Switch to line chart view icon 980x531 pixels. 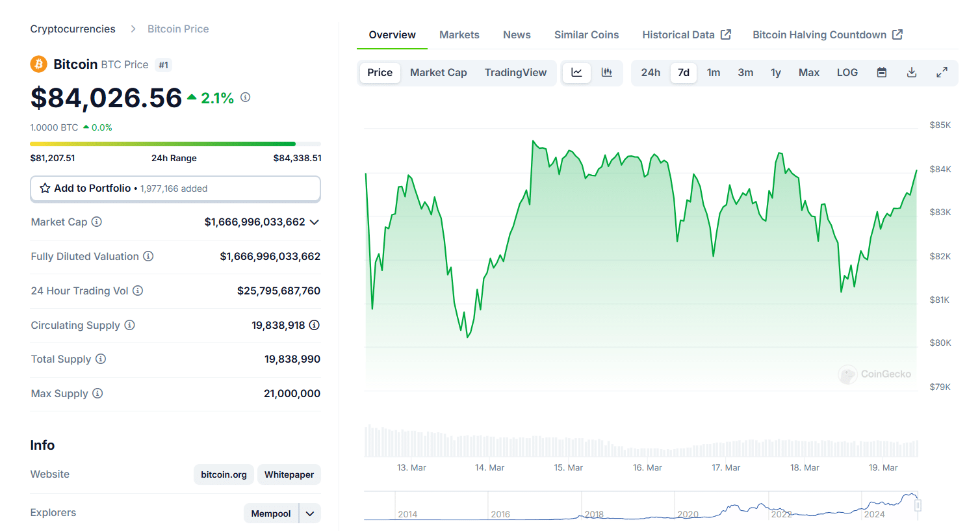pos(576,73)
